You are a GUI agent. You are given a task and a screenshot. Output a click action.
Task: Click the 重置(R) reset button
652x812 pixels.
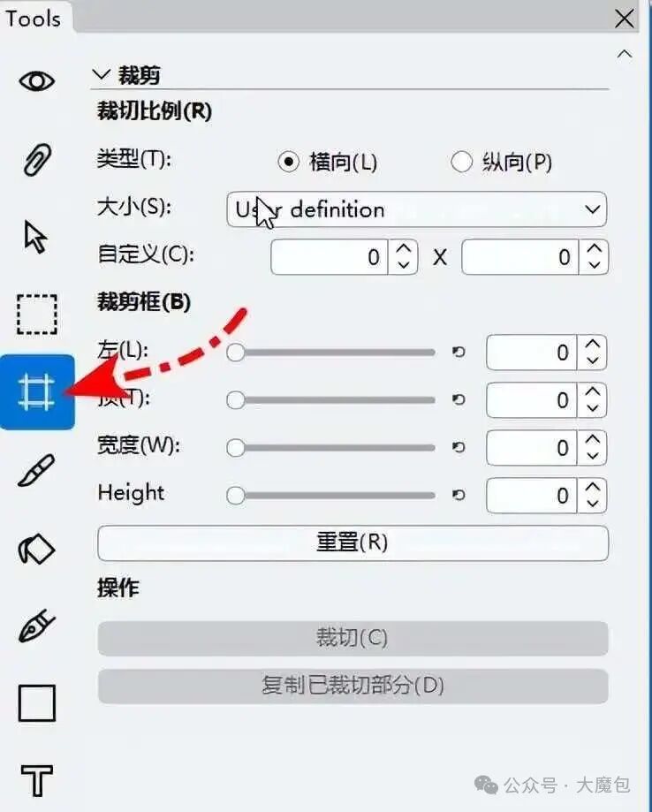click(353, 543)
